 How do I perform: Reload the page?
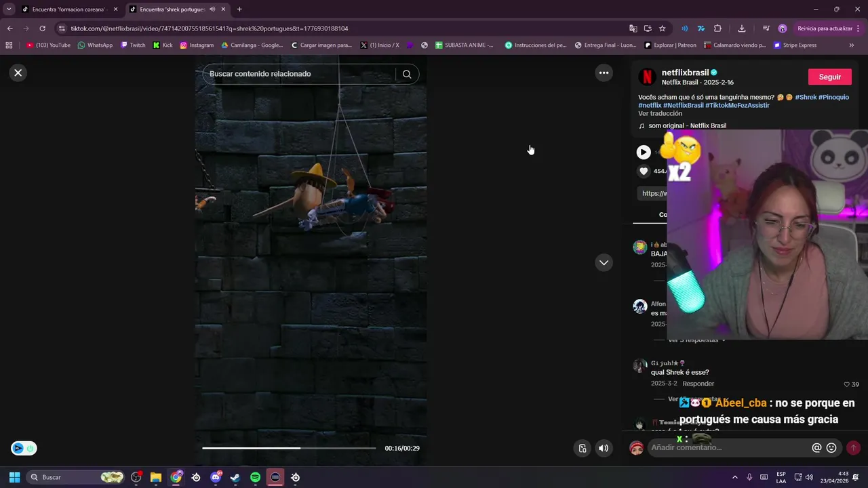(x=42, y=28)
